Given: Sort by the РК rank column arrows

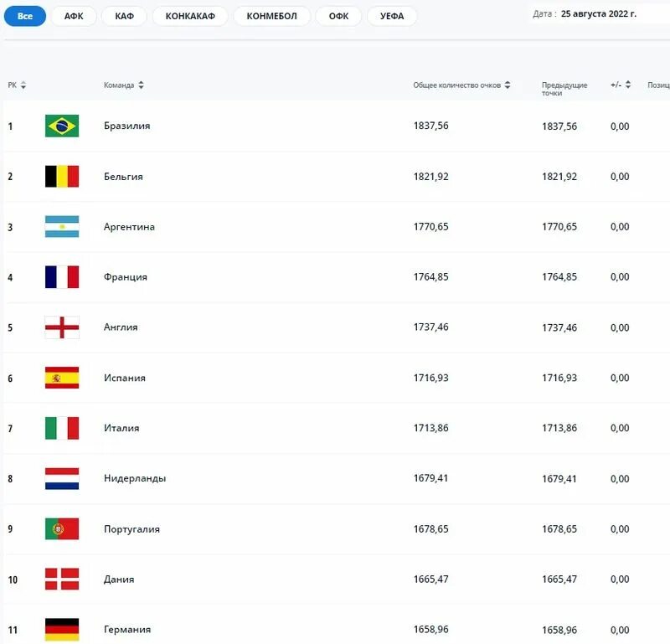Looking at the screenshot, I should tap(23, 85).
